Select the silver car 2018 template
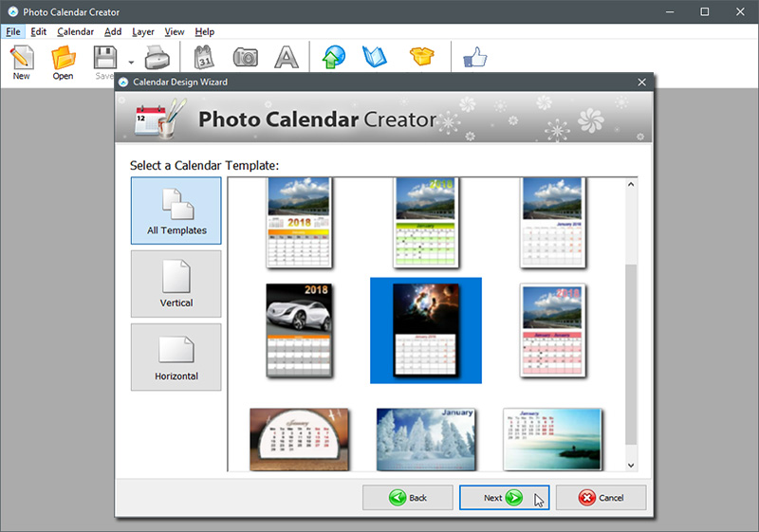This screenshot has height=532, width=759. click(x=299, y=330)
